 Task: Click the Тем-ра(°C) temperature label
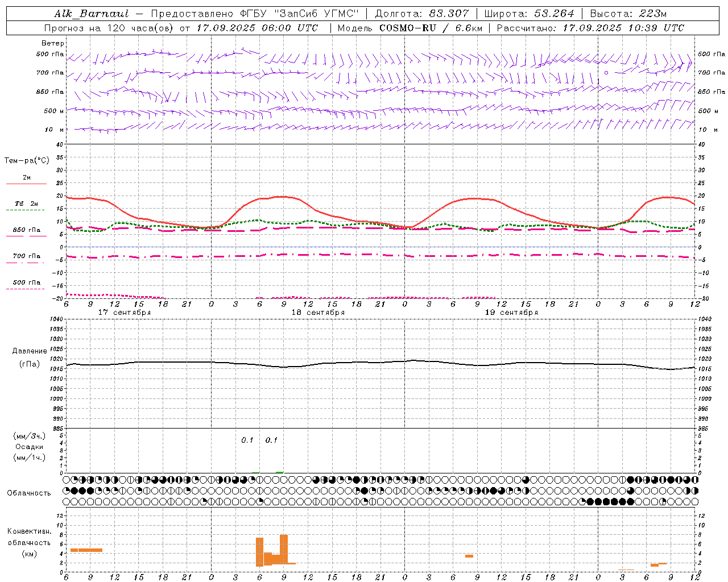[27, 161]
